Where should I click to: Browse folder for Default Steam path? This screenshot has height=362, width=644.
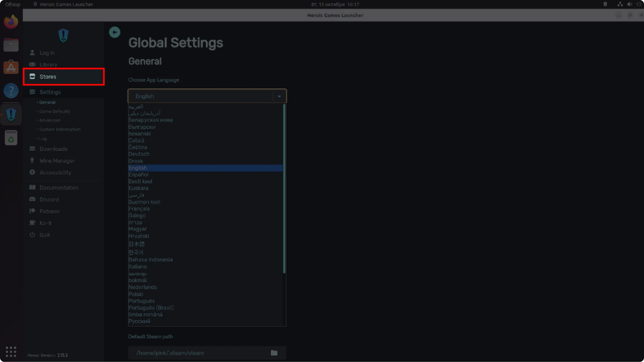(274, 353)
